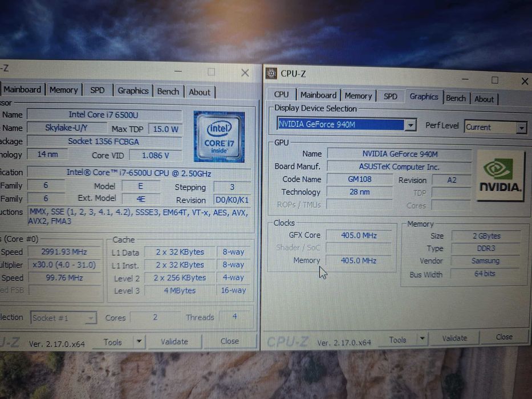The image size is (532, 399).
Task: Click the Bus Width 64 bits value
Action: [x=485, y=274]
